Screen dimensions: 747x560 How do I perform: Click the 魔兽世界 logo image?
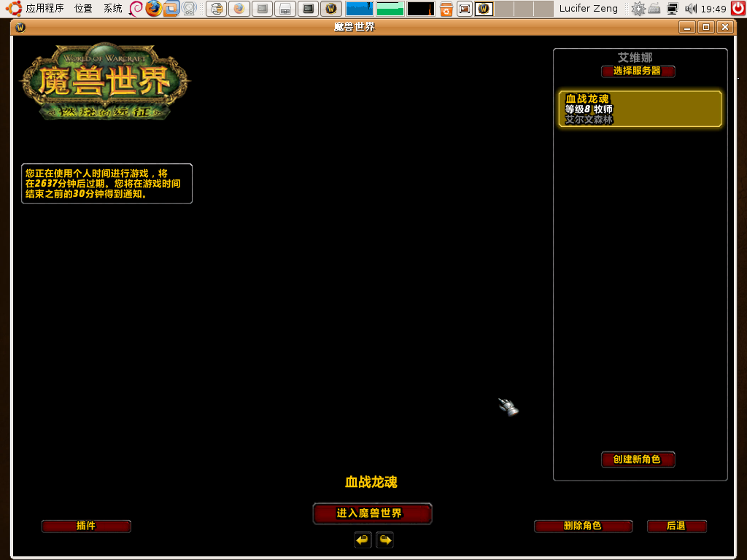pyautogui.click(x=105, y=82)
